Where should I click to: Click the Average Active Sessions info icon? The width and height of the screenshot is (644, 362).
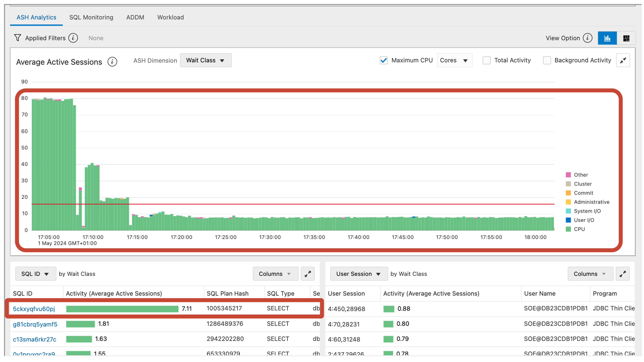click(112, 62)
